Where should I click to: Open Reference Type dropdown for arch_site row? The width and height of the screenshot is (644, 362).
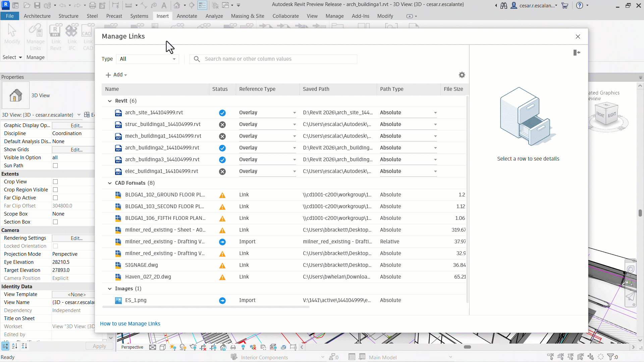point(268,113)
